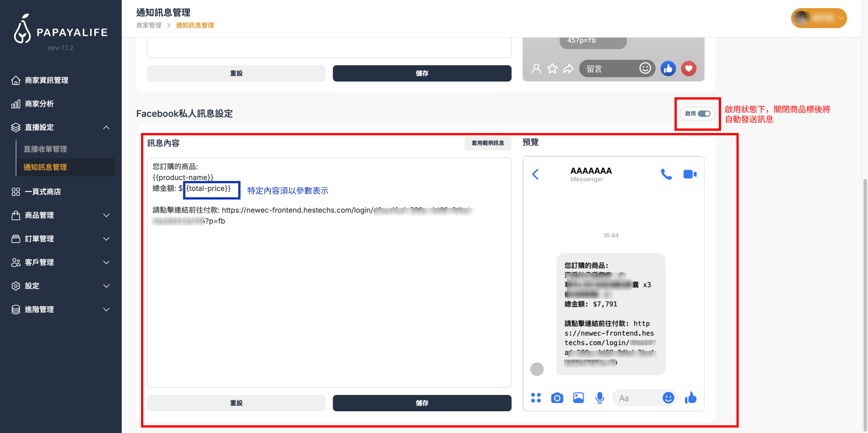The image size is (868, 433).
Task: Open the user account dropdown at top right
Action: click(819, 18)
